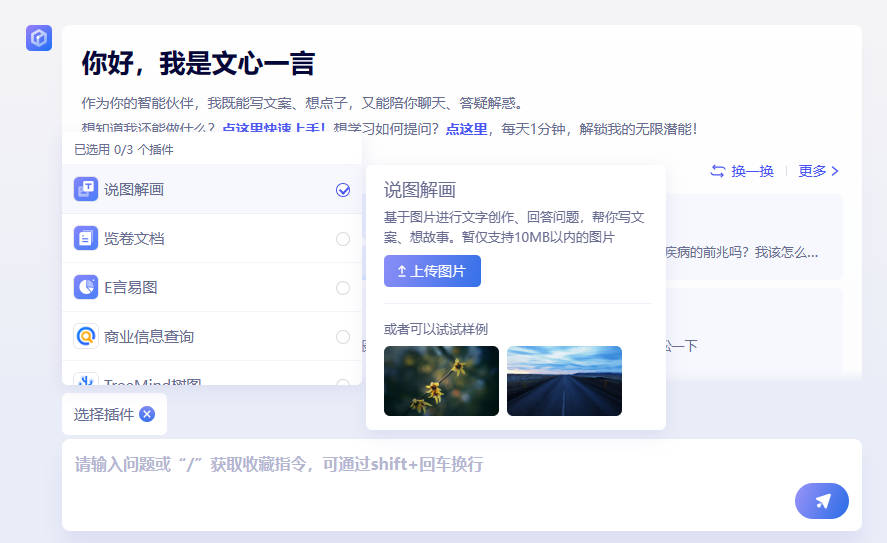The image size is (887, 543).
Task: Open 更多 suggestions link
Action: point(812,171)
